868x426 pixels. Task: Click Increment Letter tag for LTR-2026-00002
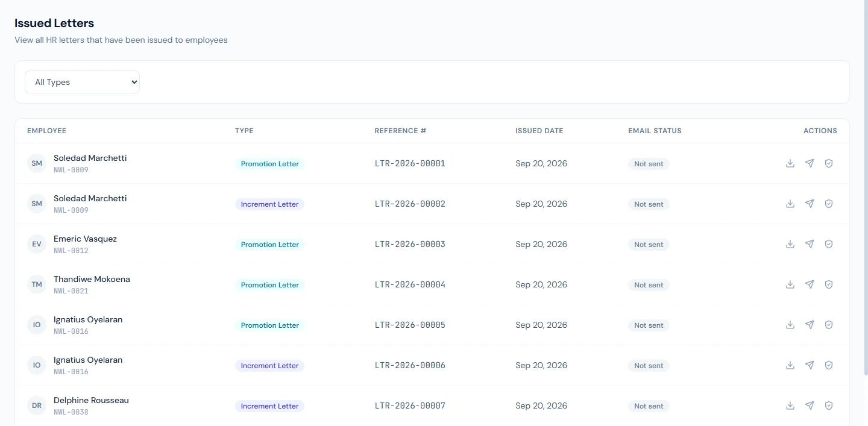pos(270,204)
